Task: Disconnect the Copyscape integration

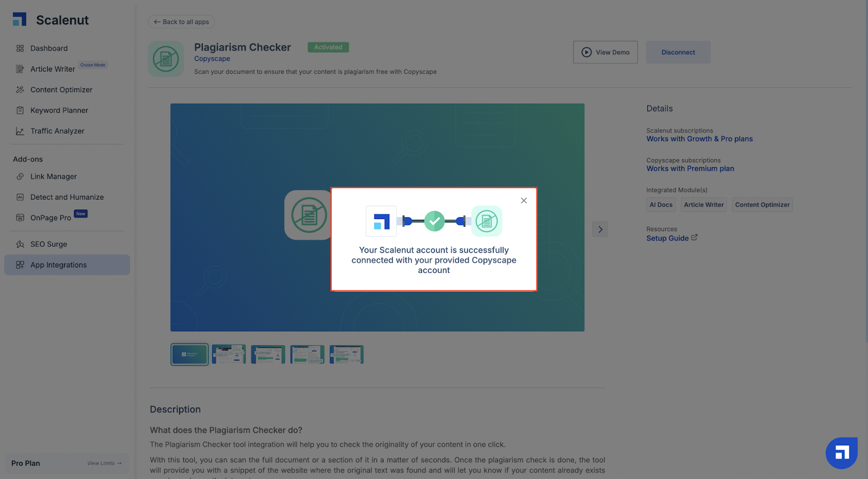Action: pyautogui.click(x=678, y=52)
